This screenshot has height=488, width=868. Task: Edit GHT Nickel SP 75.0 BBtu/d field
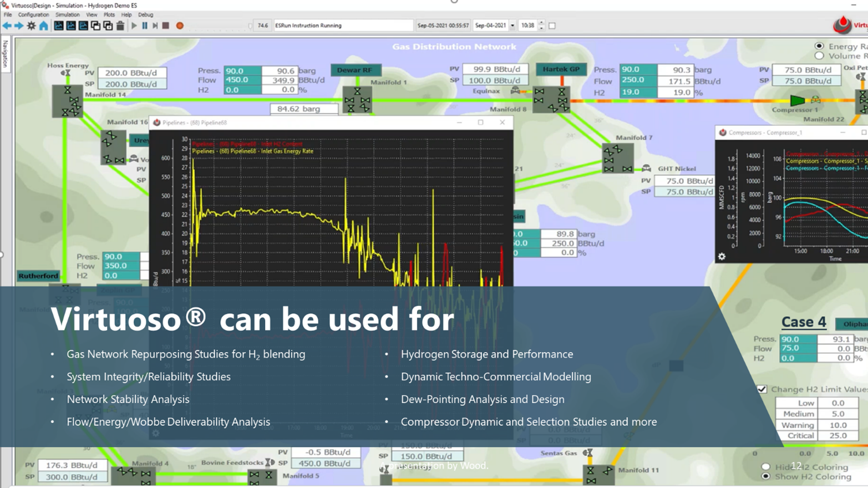pyautogui.click(x=684, y=192)
